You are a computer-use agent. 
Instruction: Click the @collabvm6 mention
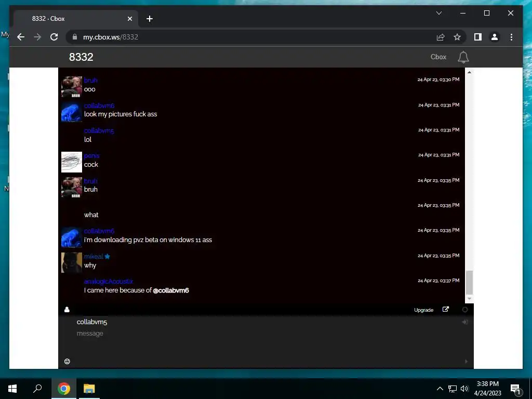coord(171,290)
